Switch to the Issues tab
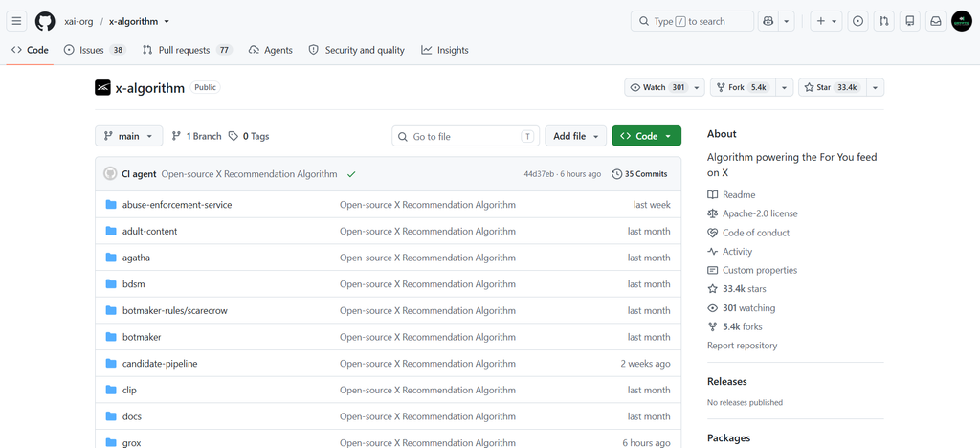 (95, 50)
